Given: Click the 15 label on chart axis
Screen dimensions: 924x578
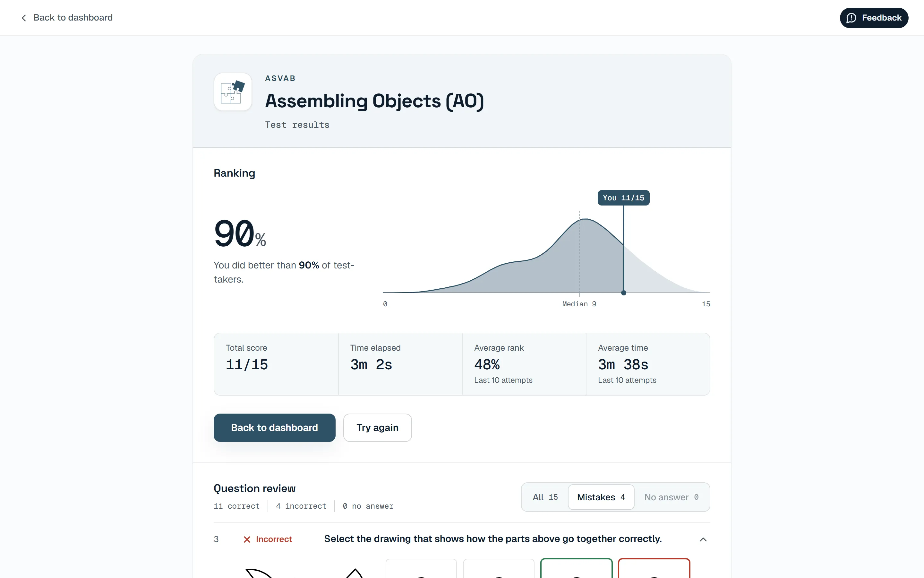Looking at the screenshot, I should 706,304.
